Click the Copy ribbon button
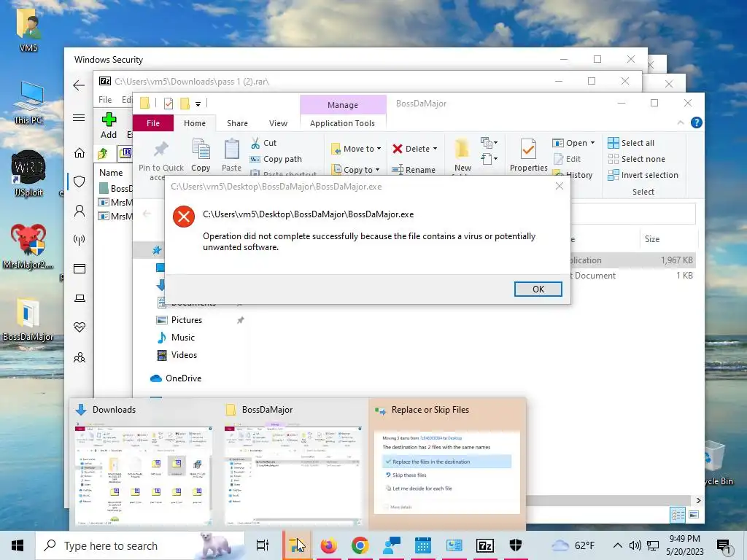Image resolution: width=747 pixels, height=560 pixels. [201, 155]
